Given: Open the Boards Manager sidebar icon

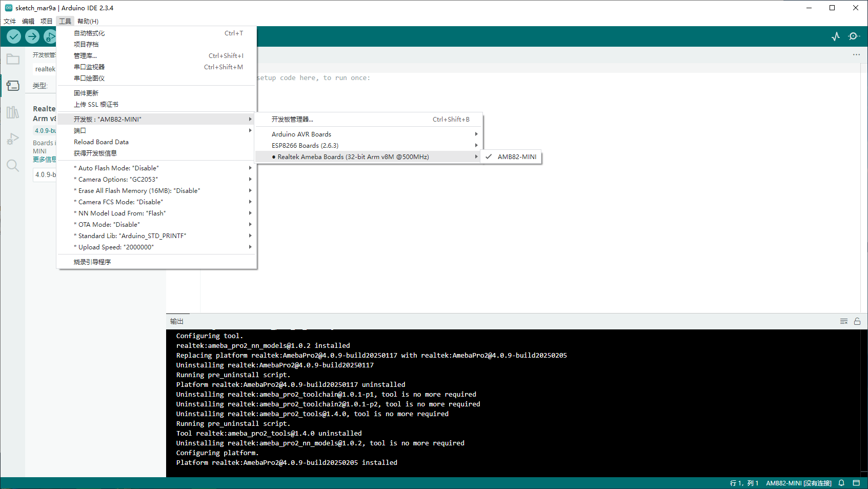Looking at the screenshot, I should point(13,86).
